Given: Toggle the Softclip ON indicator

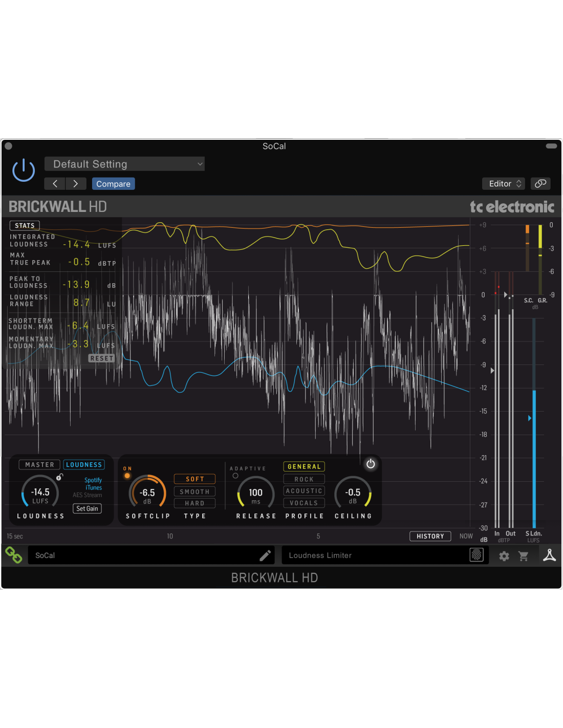Looking at the screenshot, I should pyautogui.click(x=127, y=476).
